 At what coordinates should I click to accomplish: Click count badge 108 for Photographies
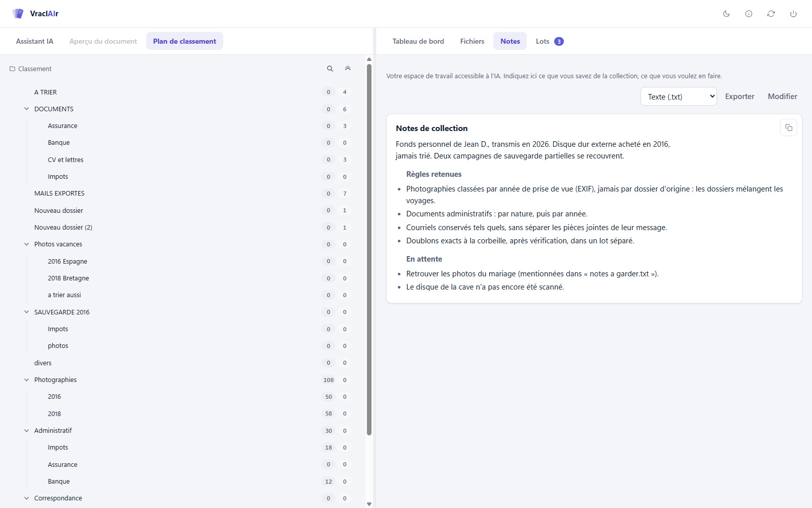coord(328,380)
